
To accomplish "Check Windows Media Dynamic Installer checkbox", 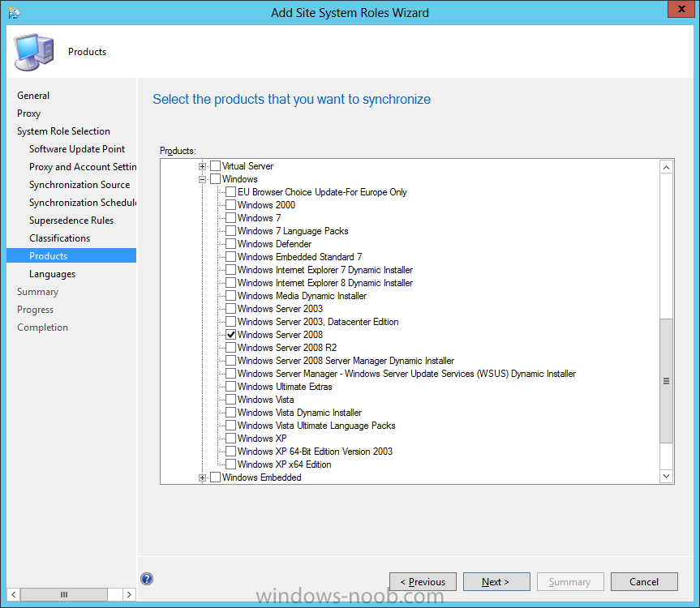I will point(231,296).
